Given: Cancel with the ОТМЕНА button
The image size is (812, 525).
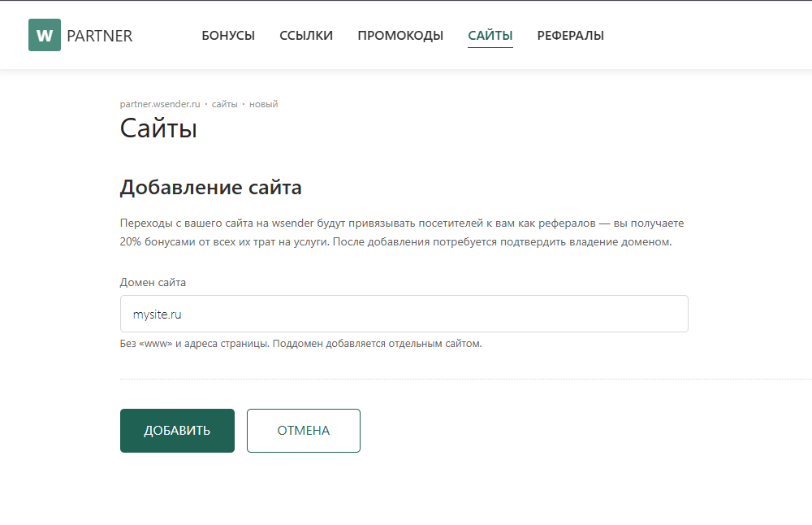Looking at the screenshot, I should [x=304, y=431].
